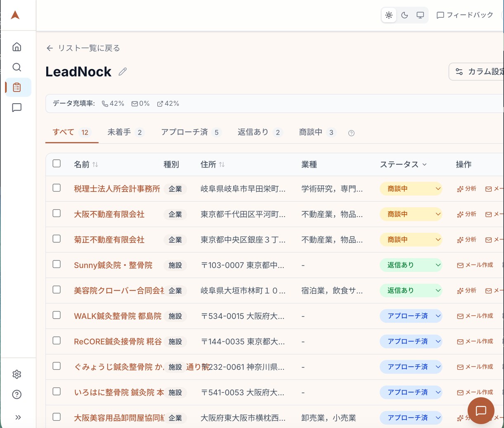This screenshot has width=504, height=428.
Task: Expand the sidebar with double chevron
Action: pos(18,417)
